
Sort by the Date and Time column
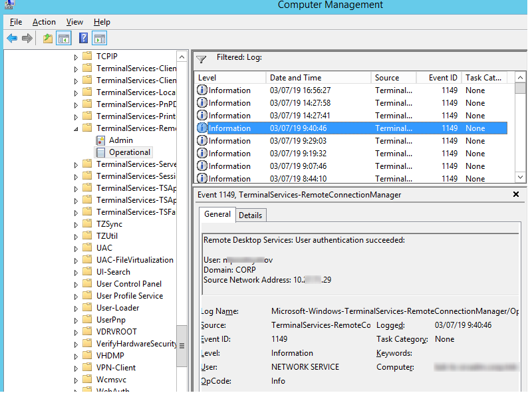click(319, 78)
